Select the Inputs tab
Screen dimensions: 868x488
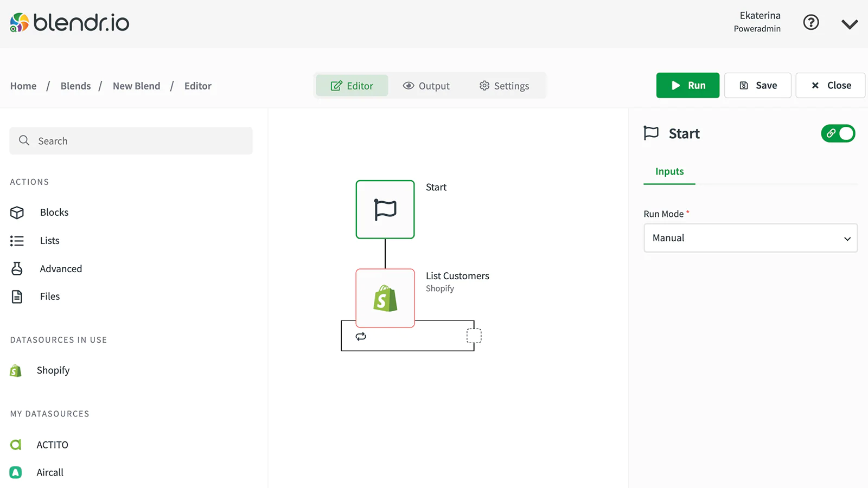(669, 171)
